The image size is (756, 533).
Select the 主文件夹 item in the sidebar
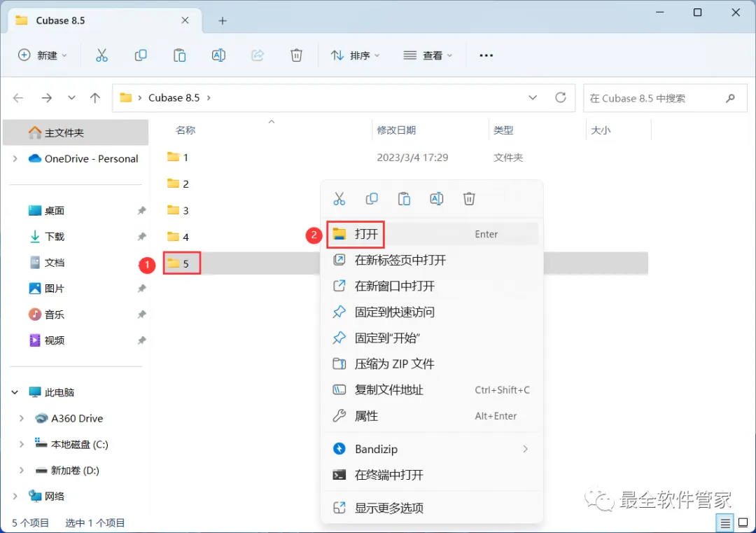[76, 132]
